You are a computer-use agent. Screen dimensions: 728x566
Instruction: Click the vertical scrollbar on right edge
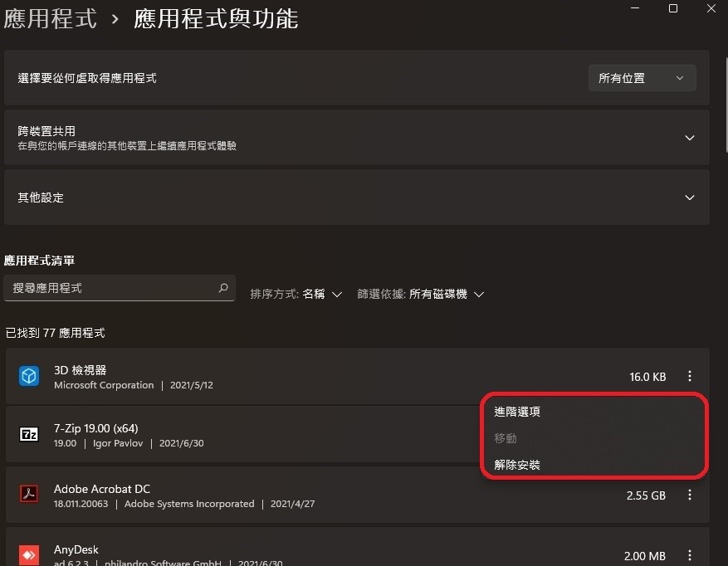click(x=726, y=105)
